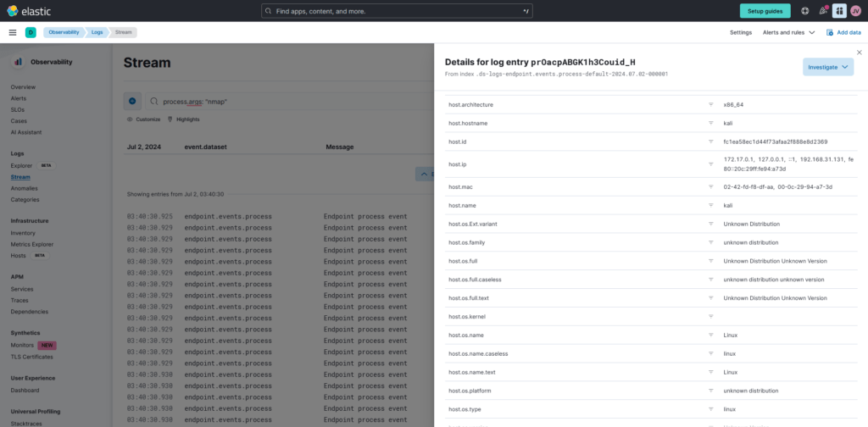Screen dimensions: 868x427
Task: Filter by host.os.name.caseless value icon
Action: [711, 353]
